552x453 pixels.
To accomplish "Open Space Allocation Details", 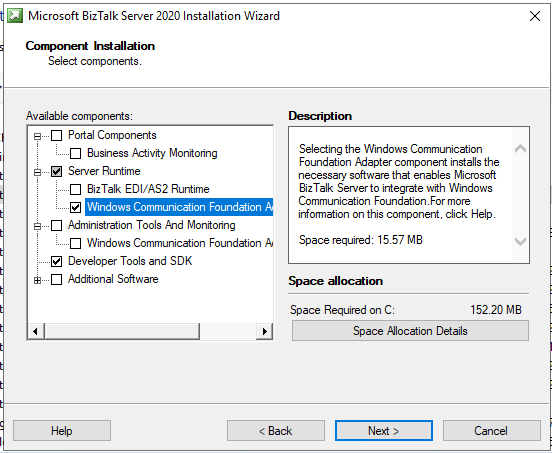I will [410, 331].
